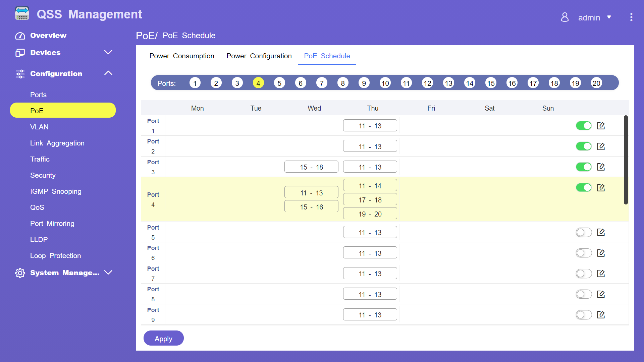Edit the schedule for Port 5
Viewport: 644px width, 362px height.
tap(601, 232)
